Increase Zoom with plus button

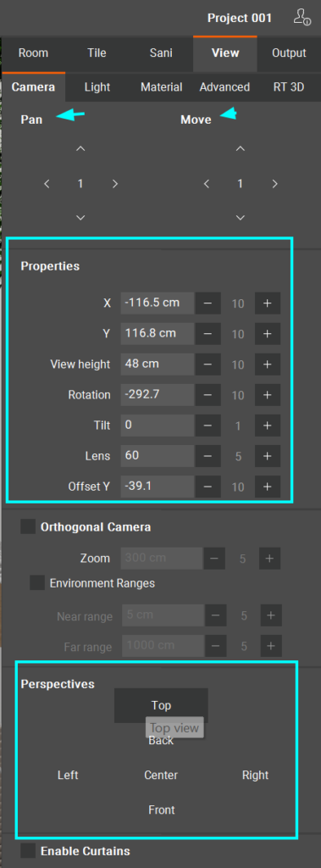point(269,559)
